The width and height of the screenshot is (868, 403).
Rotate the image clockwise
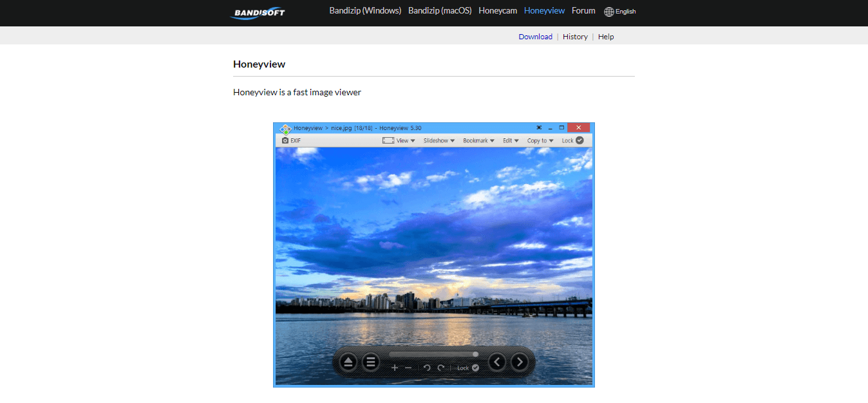coord(441,368)
